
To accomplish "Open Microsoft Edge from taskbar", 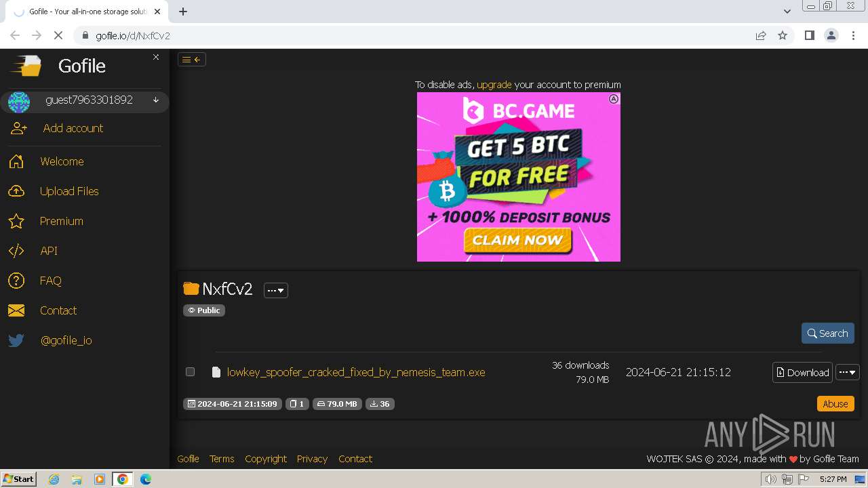I will 145,479.
